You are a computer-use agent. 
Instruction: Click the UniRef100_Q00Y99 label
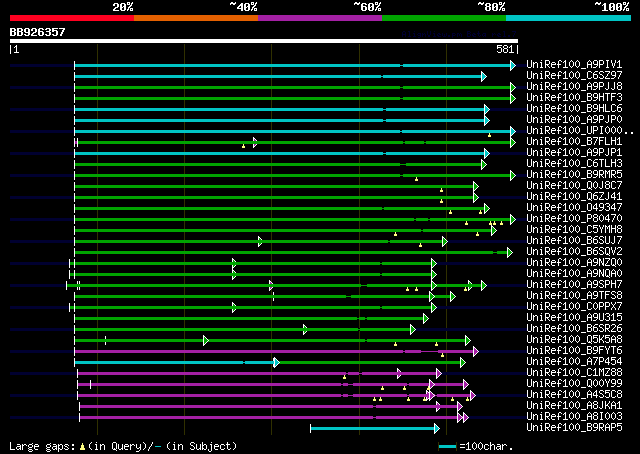click(574, 384)
